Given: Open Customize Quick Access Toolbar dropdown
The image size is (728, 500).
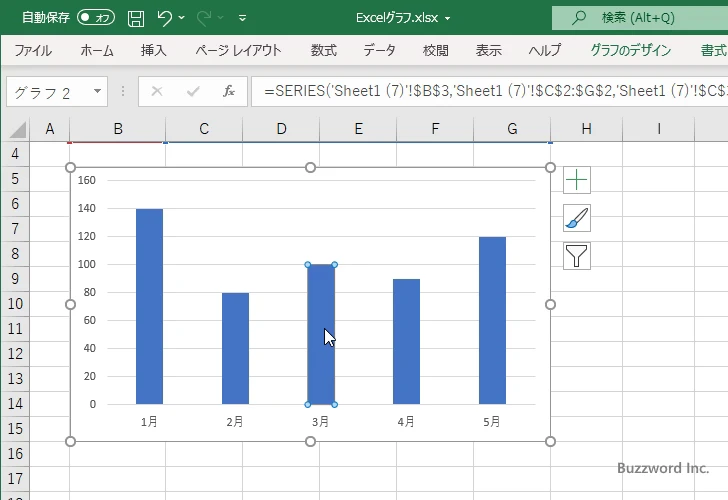Looking at the screenshot, I should (242, 18).
